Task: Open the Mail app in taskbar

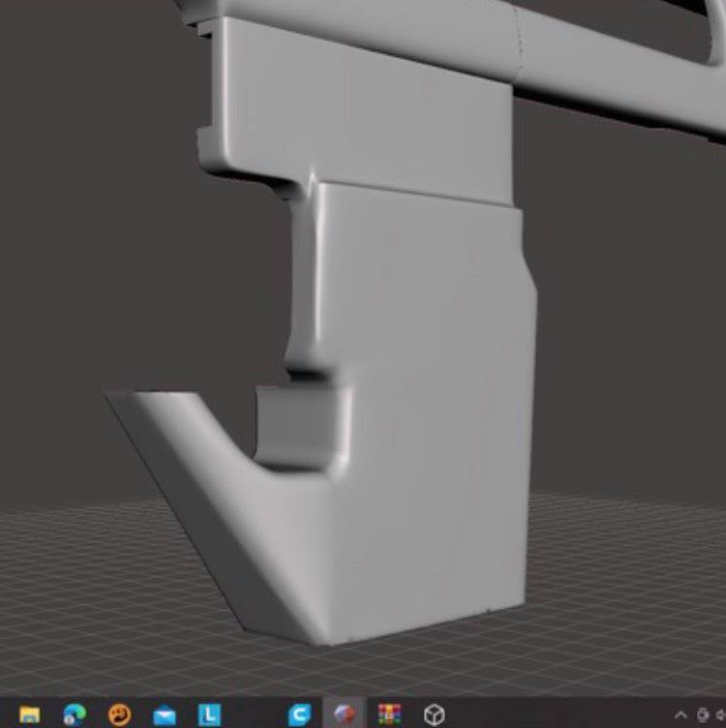Action: coord(165,714)
